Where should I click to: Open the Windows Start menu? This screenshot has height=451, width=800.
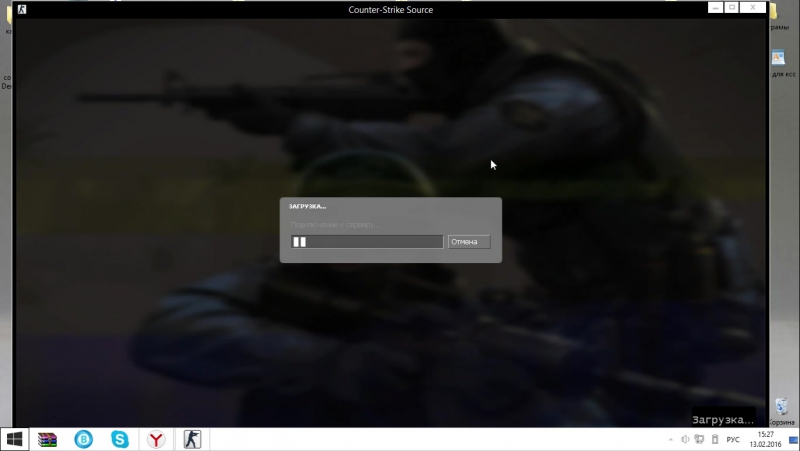point(15,439)
